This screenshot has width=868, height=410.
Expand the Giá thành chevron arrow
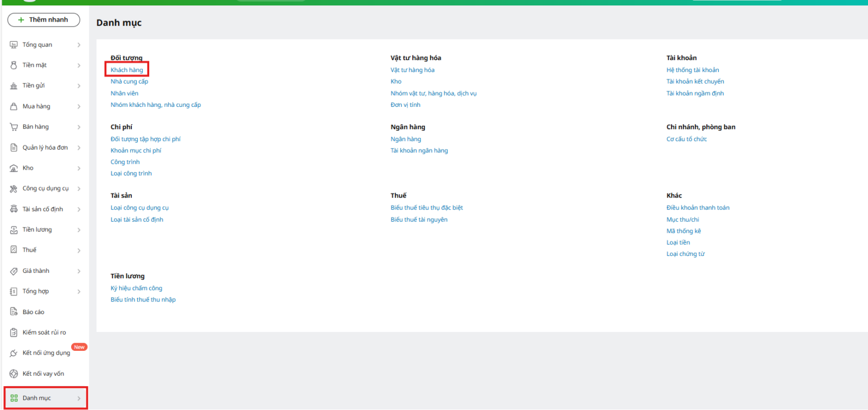79,271
